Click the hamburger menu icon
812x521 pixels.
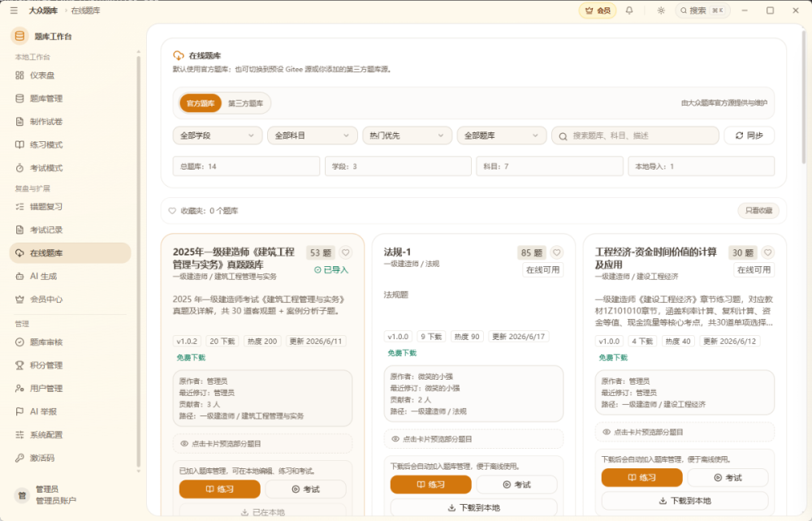14,11
